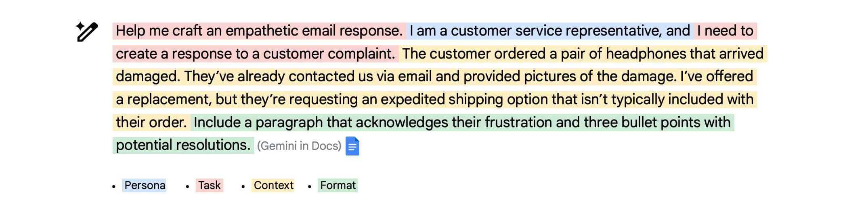Click the blue Google Docs icon
The image size is (868, 208).
[x=352, y=146]
